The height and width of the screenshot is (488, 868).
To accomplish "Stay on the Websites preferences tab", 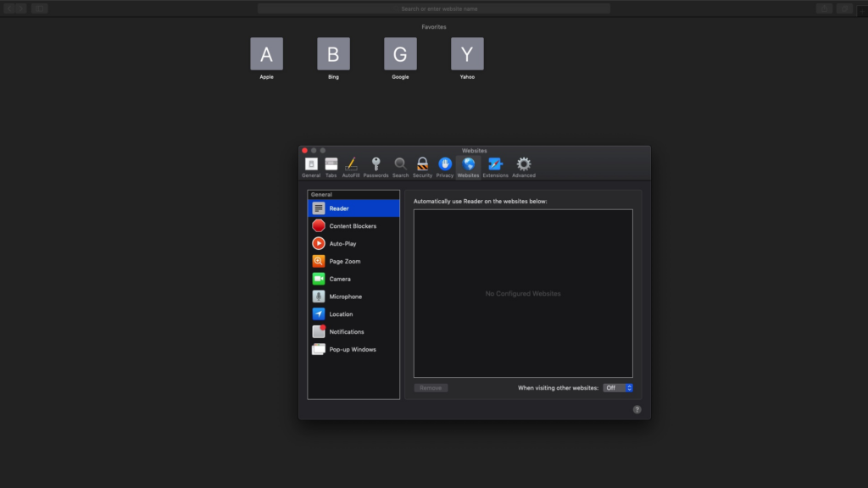I will tap(468, 166).
